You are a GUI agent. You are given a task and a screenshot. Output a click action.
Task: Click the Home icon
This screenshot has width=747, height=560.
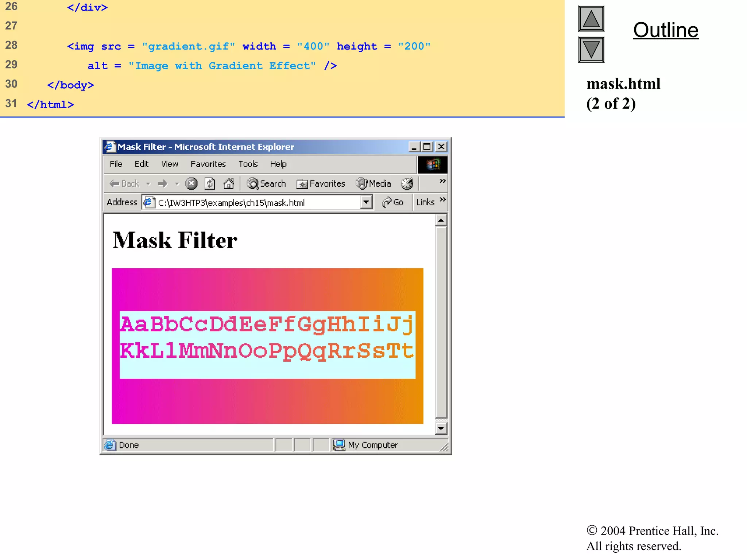click(x=229, y=183)
